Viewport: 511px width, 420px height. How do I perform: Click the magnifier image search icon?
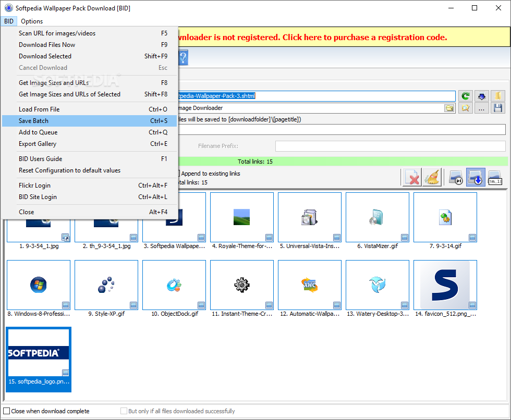pyautogui.click(x=465, y=108)
